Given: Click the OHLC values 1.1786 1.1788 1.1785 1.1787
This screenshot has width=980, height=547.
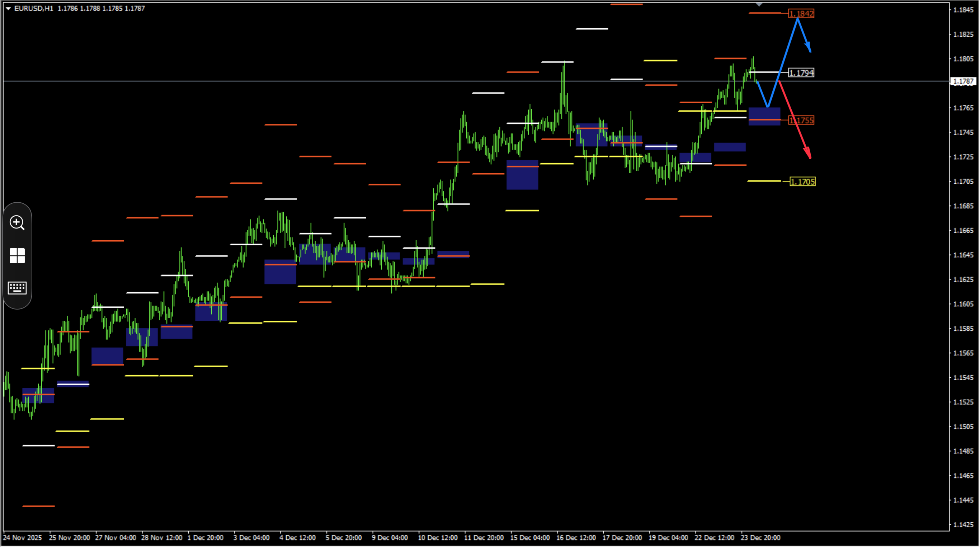Looking at the screenshot, I should point(101,8).
